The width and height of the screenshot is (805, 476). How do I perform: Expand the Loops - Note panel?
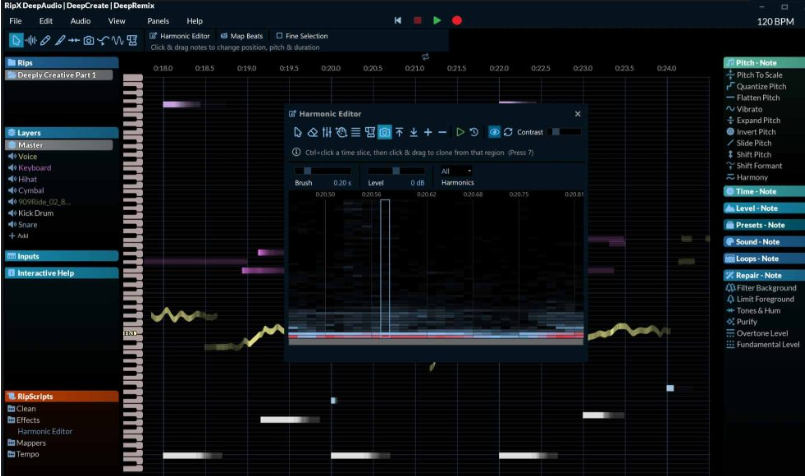tap(764, 259)
